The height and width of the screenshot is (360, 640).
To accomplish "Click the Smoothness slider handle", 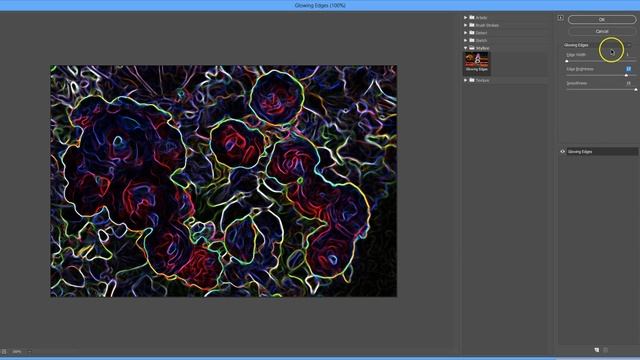I will coord(636,90).
